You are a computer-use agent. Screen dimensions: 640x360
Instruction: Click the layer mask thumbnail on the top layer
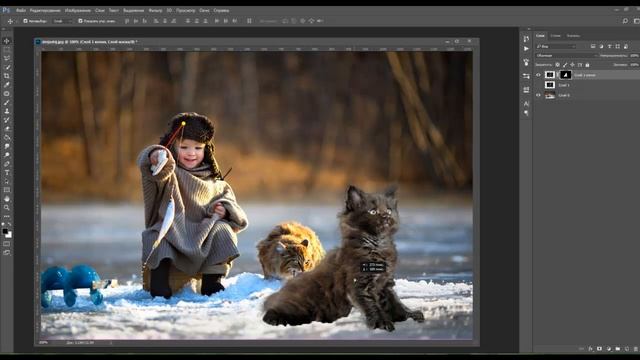point(565,75)
